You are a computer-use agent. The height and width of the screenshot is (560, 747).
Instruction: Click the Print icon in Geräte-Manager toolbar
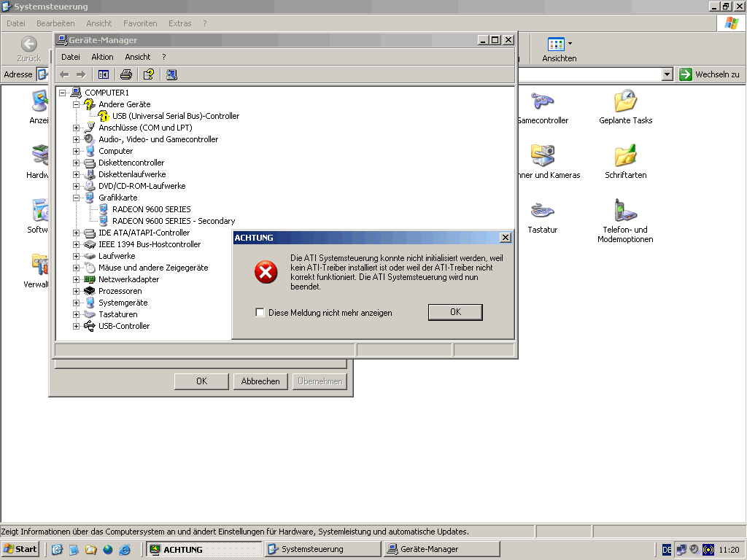(126, 75)
